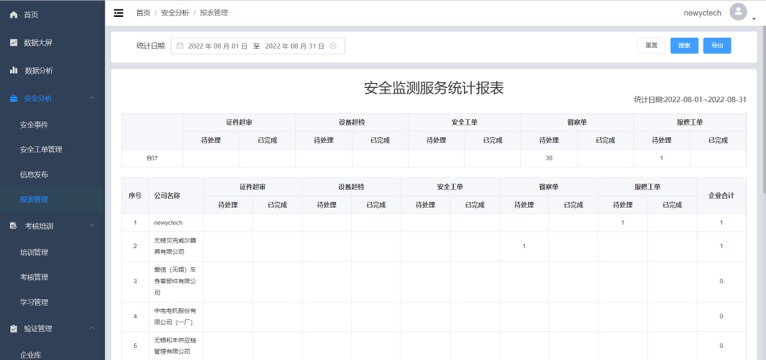
Task: Click row number 4 in 序号 column
Action: [135, 316]
